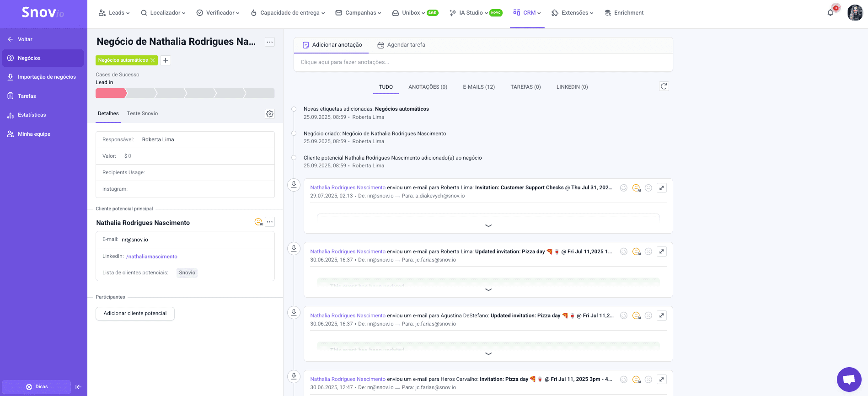Open the prospect three-dot options menu
This screenshot has width=868, height=396.
[270, 222]
